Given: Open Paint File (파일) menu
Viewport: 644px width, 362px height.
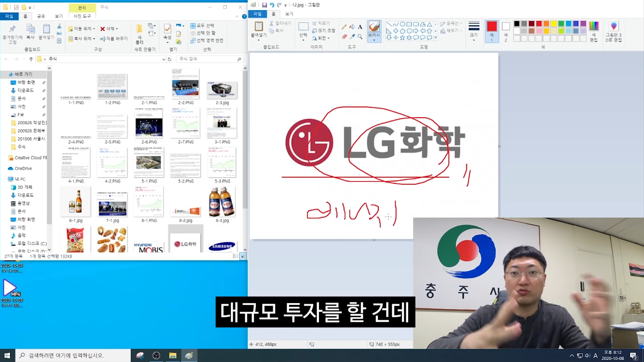Looking at the screenshot, I should coord(257,14).
